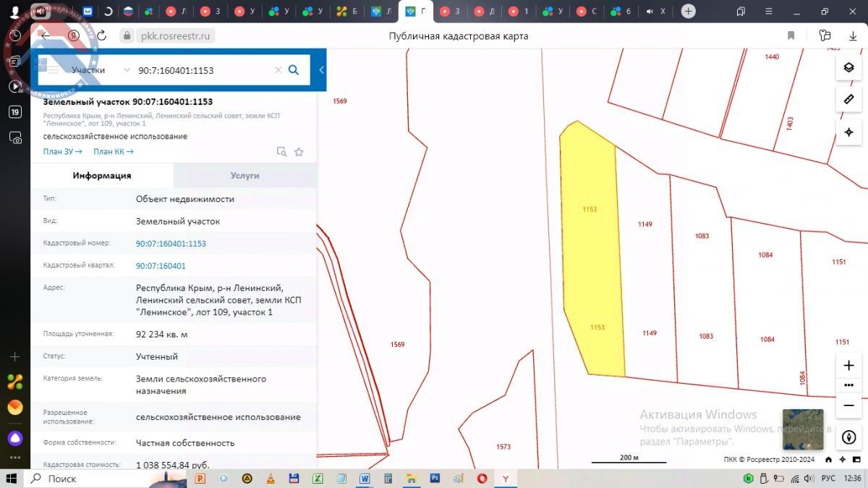The width and height of the screenshot is (868, 488).
Task: Activate the ruler measurement tool
Action: (848, 99)
